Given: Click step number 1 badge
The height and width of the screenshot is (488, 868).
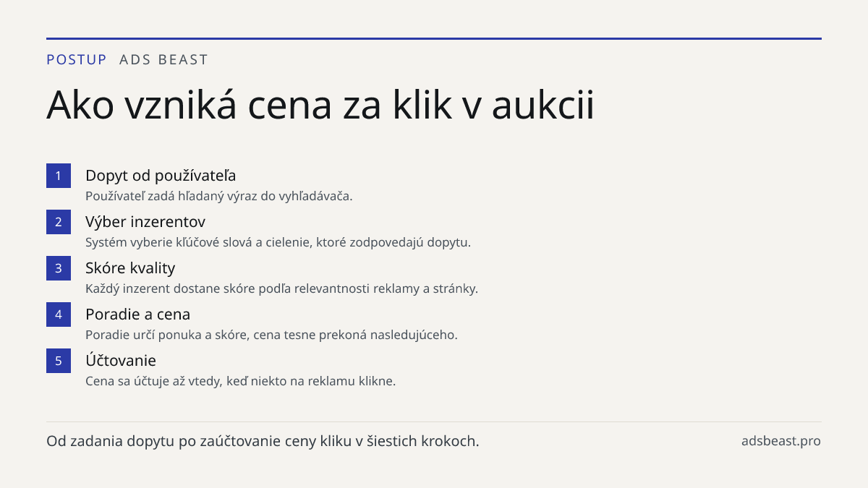Looking at the screenshot, I should coord(59,176).
